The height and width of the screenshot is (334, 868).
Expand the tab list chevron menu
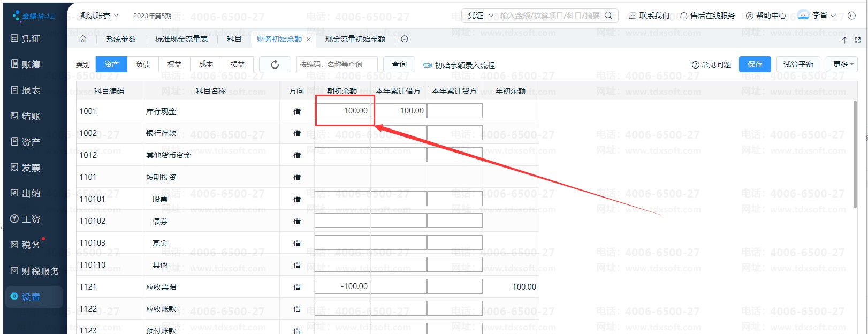pos(405,39)
